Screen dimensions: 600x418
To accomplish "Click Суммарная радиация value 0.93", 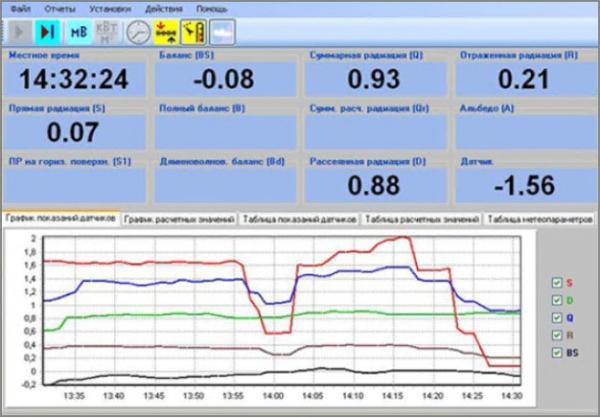I will 374,79.
